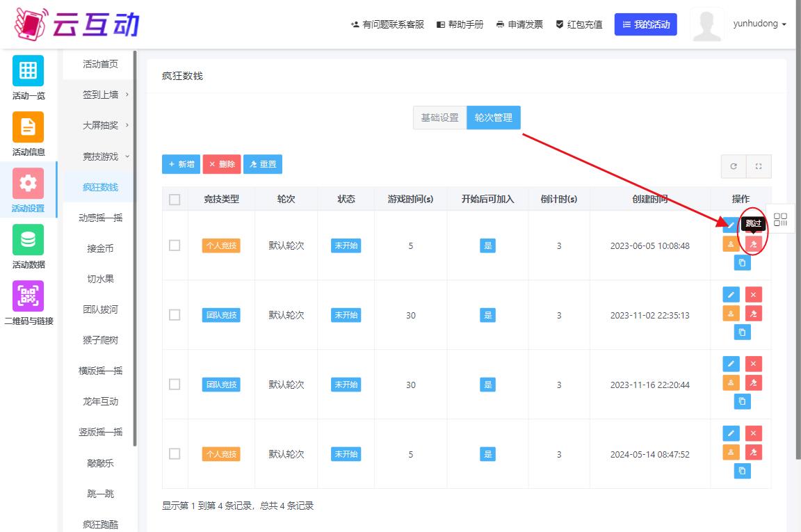The height and width of the screenshot is (532, 801).
Task: Copy the round created 2024-05-14 08:47:52
Action: tap(742, 471)
